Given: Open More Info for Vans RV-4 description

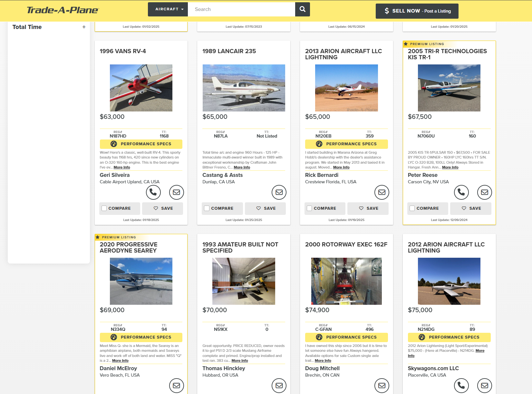Looking at the screenshot, I should click(122, 168).
